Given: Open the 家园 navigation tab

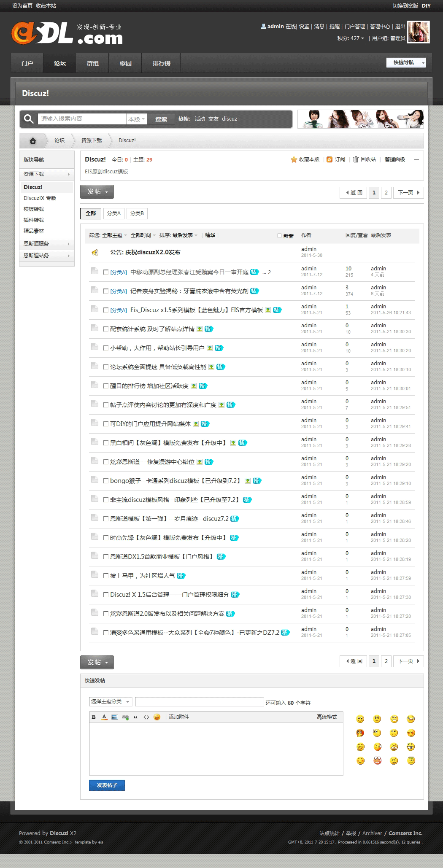Looking at the screenshot, I should (125, 63).
